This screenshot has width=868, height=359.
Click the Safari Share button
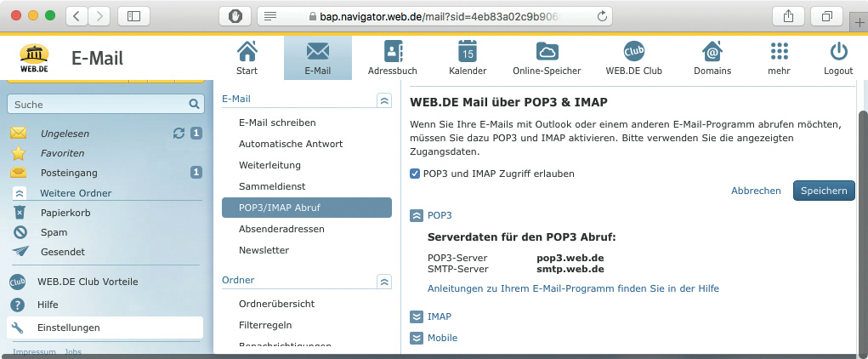(x=788, y=16)
